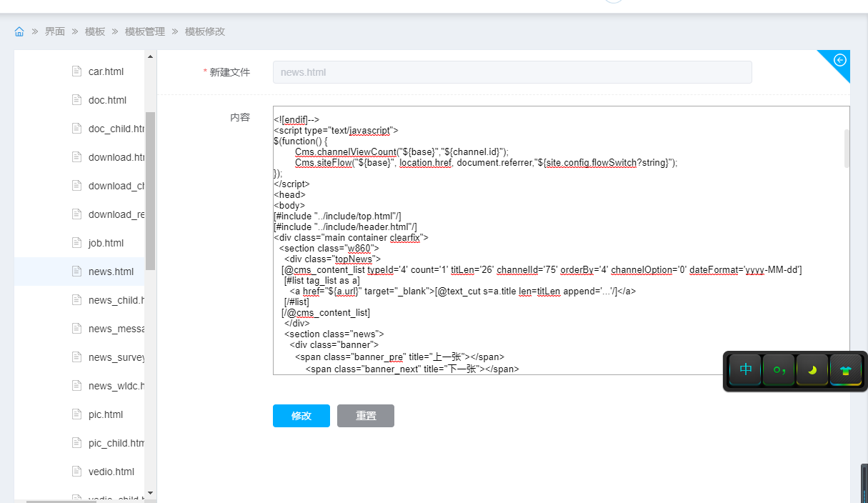The width and height of the screenshot is (868, 503).
Task: Go to 界面 breadcrumb link
Action: tap(55, 31)
